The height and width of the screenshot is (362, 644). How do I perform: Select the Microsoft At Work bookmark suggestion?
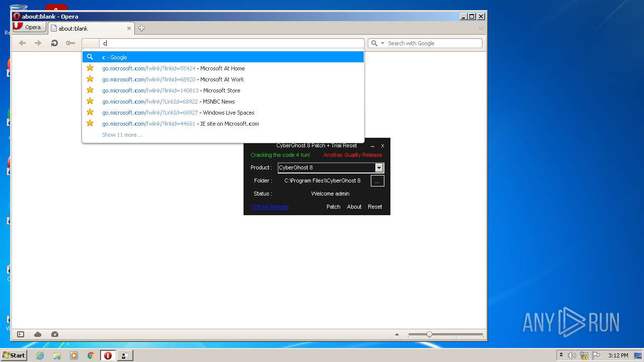pyautogui.click(x=223, y=79)
